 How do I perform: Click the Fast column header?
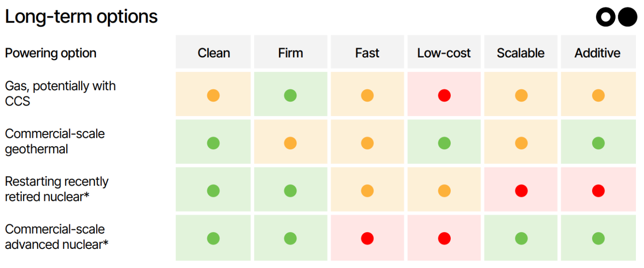coord(367,52)
